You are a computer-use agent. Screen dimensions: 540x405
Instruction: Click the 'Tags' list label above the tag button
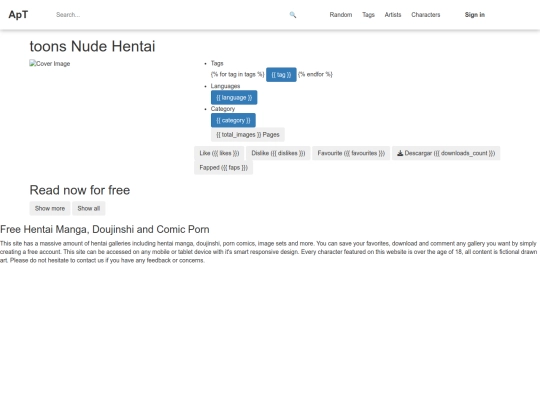coord(217,63)
